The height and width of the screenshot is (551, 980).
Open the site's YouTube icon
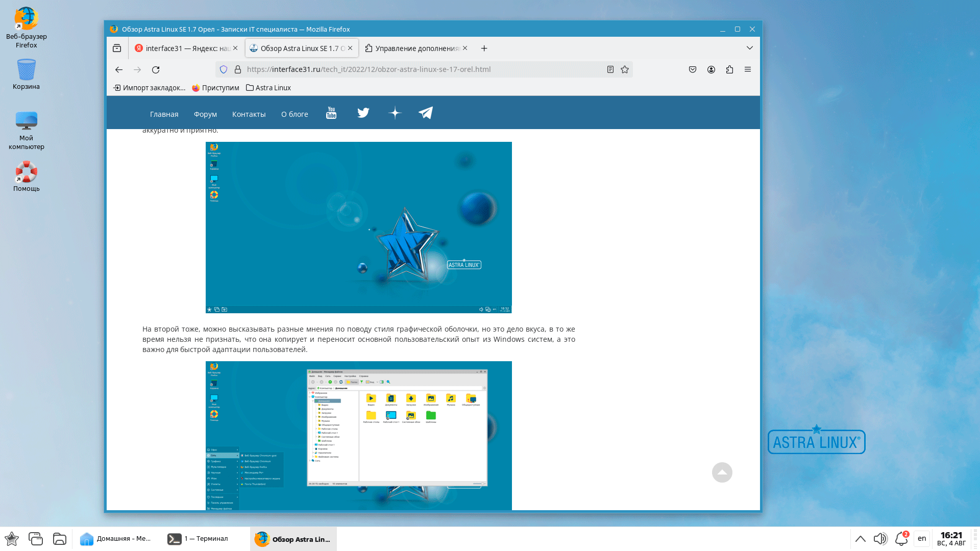[331, 113]
